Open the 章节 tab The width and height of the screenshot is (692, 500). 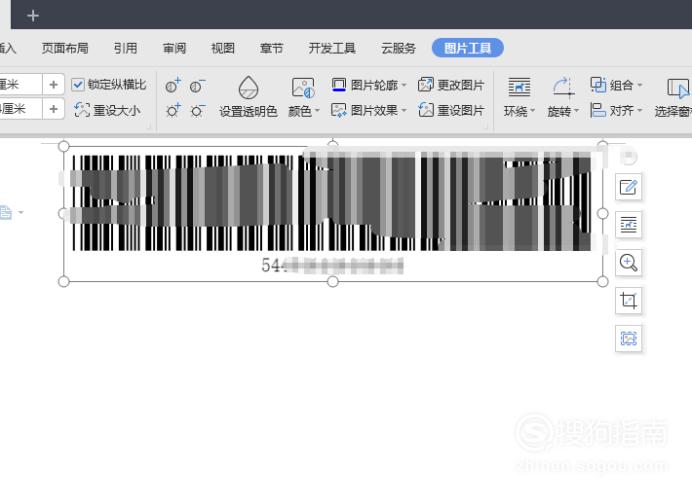tap(271, 48)
